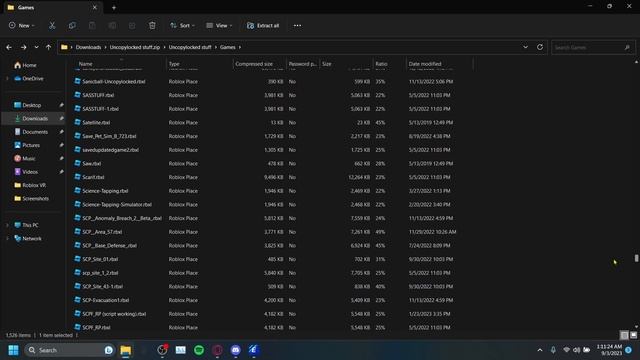Open the Sort dropdown menu

pyautogui.click(x=182, y=25)
